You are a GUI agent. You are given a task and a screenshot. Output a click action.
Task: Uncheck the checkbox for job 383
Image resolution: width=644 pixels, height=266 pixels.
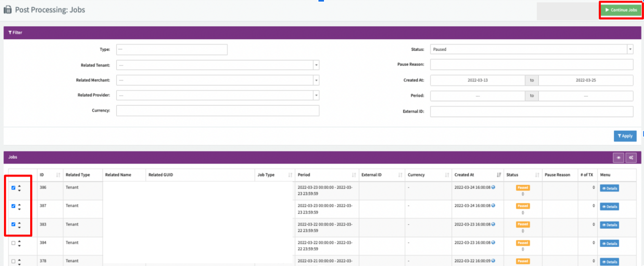14,224
